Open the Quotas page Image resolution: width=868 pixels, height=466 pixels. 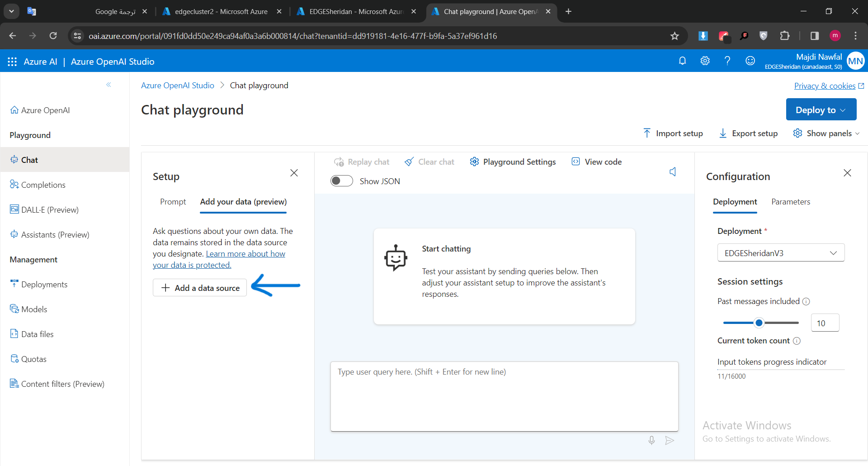click(x=33, y=359)
